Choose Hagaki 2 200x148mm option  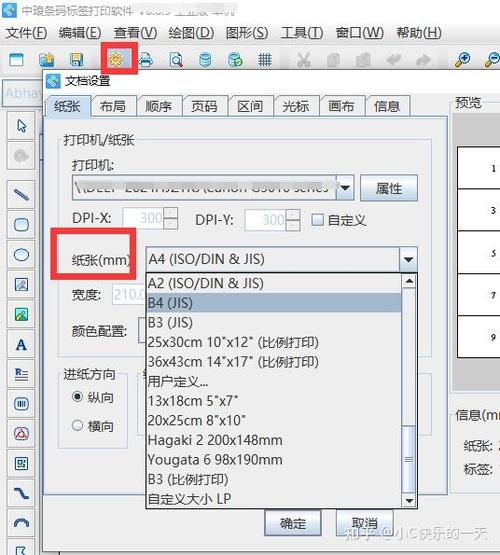[x=274, y=440]
